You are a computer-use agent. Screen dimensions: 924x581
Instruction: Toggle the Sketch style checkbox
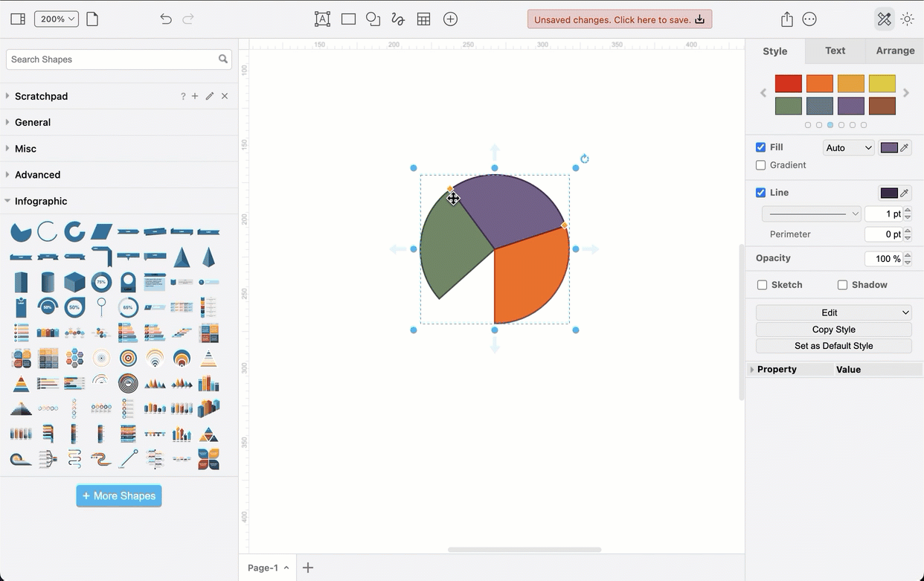(x=762, y=284)
